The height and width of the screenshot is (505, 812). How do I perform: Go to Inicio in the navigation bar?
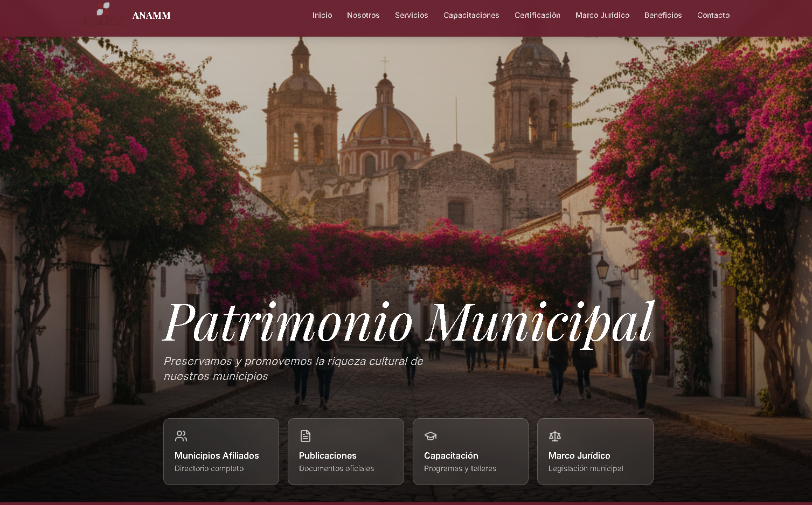click(322, 15)
